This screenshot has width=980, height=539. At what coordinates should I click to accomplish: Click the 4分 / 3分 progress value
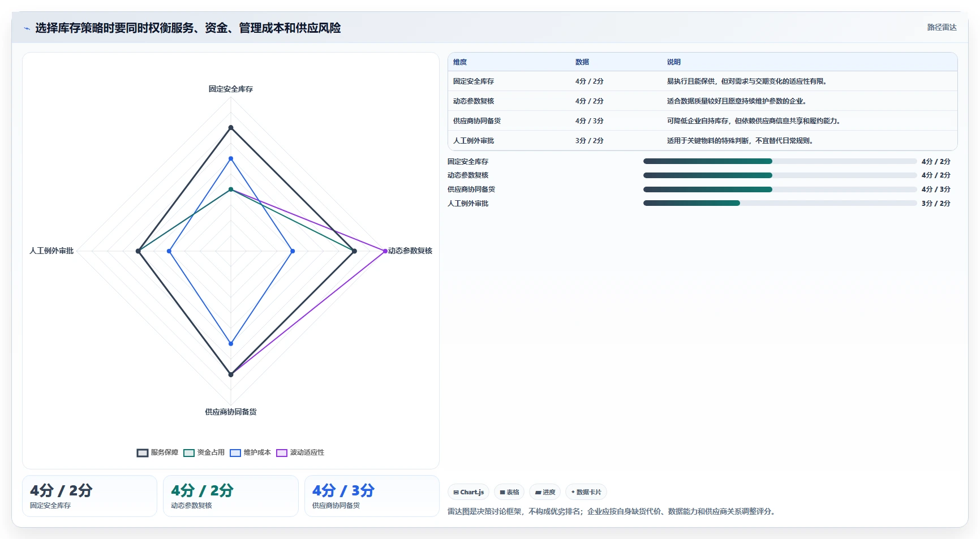click(936, 189)
